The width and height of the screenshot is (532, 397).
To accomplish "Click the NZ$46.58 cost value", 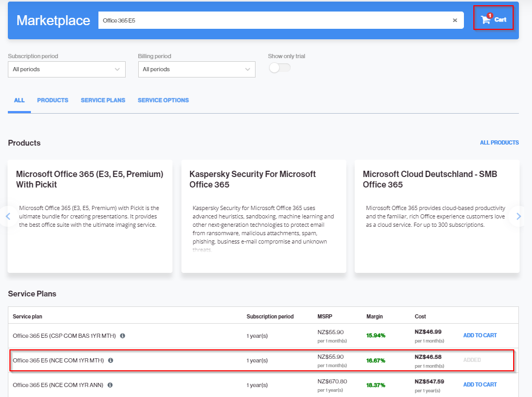I will pos(428,357).
